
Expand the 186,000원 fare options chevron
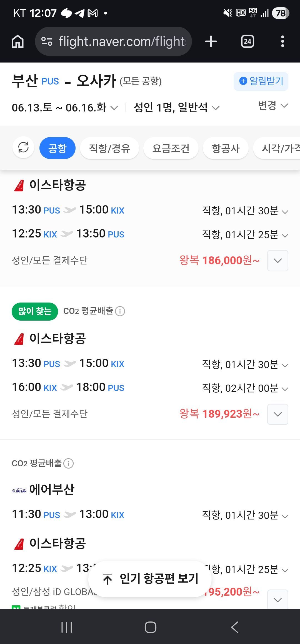(x=278, y=261)
